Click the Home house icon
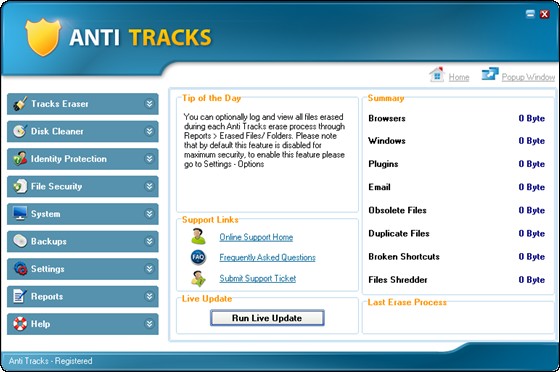This screenshot has width=560, height=372. coord(437,75)
